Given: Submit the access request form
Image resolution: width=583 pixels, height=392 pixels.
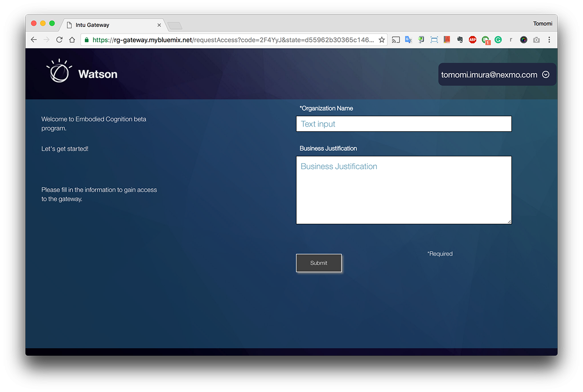Looking at the screenshot, I should 319,263.
